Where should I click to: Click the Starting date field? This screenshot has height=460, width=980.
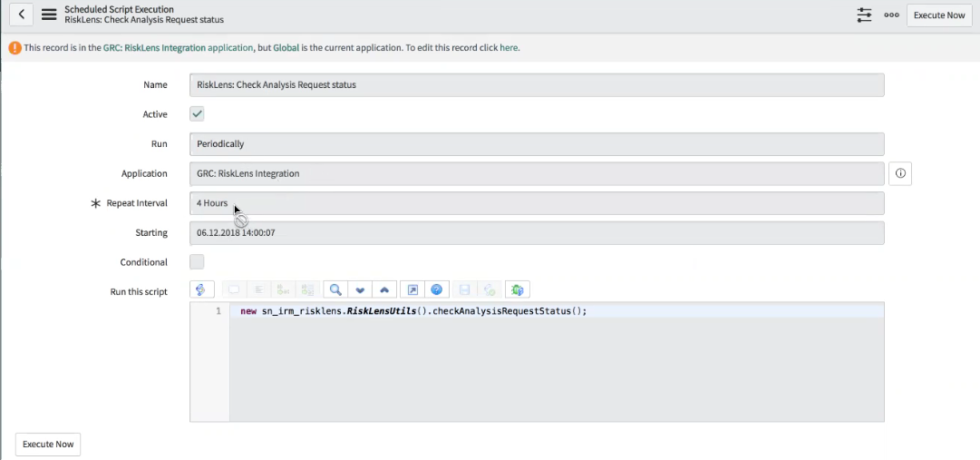point(537,233)
